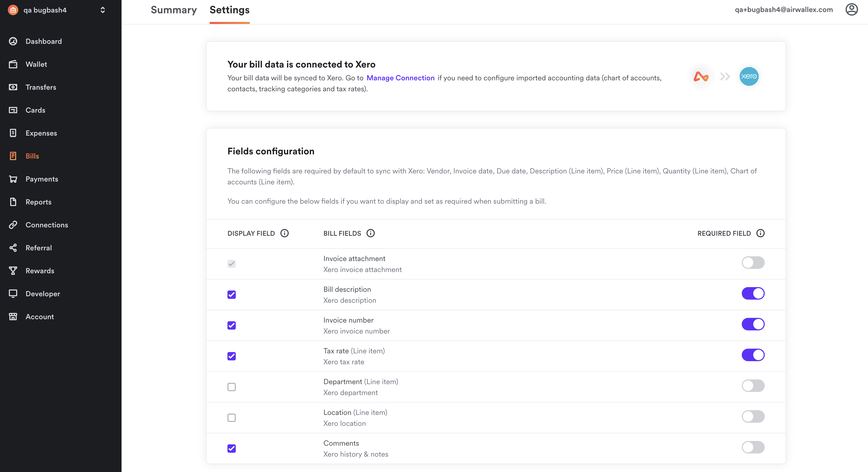The image size is (868, 472).
Task: Click the Wallet icon in sidebar
Action: [13, 64]
